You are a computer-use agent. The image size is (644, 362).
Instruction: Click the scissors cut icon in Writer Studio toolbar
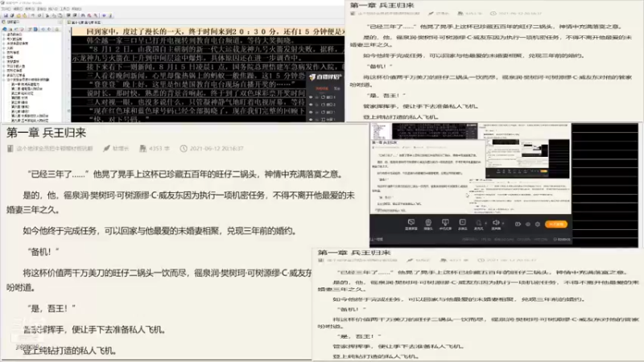pyautogui.click(x=47, y=15)
